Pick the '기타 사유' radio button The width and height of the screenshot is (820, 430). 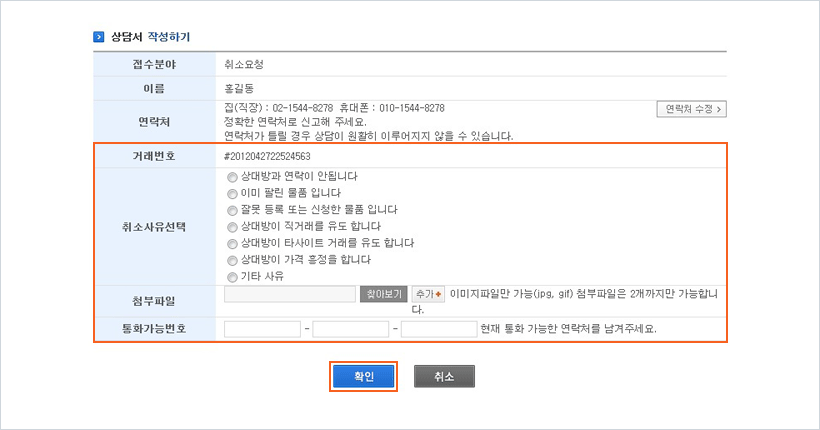coord(233,277)
